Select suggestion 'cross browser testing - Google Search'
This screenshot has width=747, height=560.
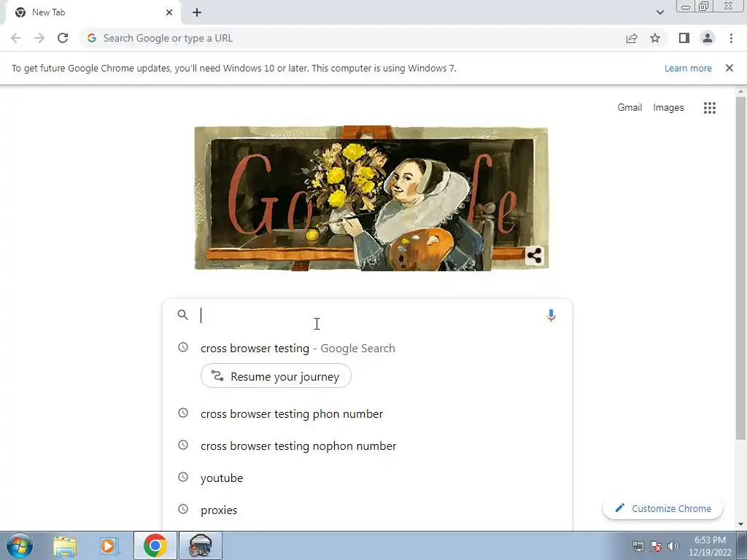pos(367,348)
